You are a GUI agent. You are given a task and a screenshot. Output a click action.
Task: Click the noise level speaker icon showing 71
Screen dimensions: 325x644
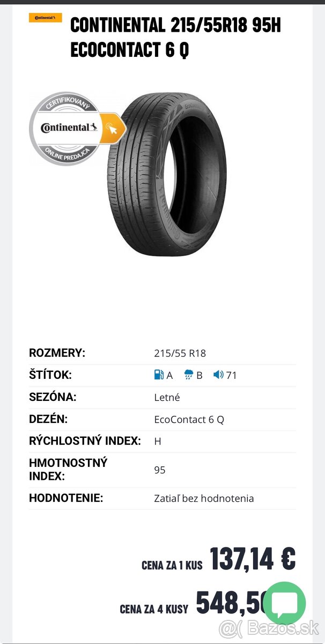(218, 375)
